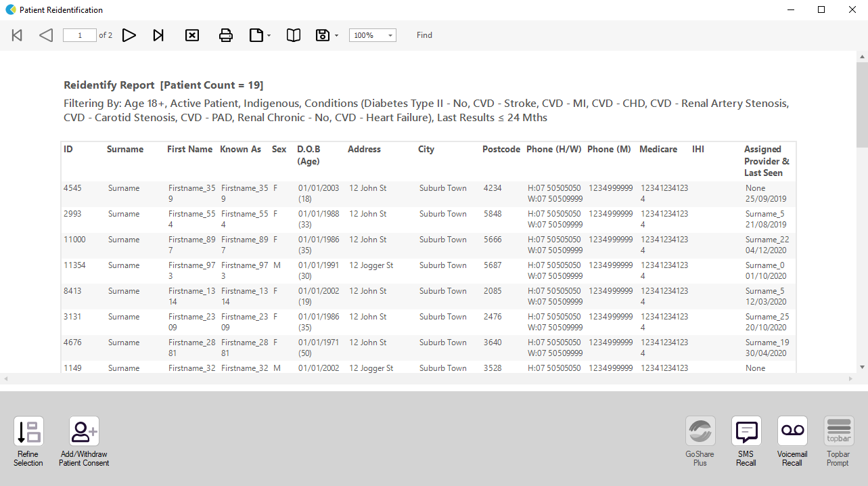The width and height of the screenshot is (868, 486).
Task: Click assigned provider Surname_25
Action: [767, 317]
